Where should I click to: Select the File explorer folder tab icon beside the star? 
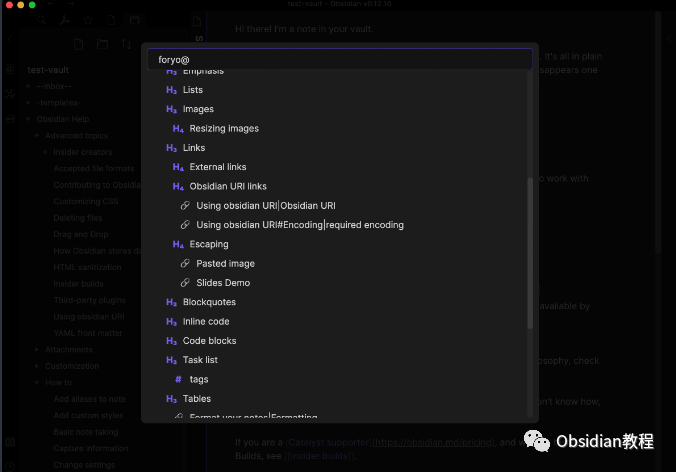[x=135, y=20]
